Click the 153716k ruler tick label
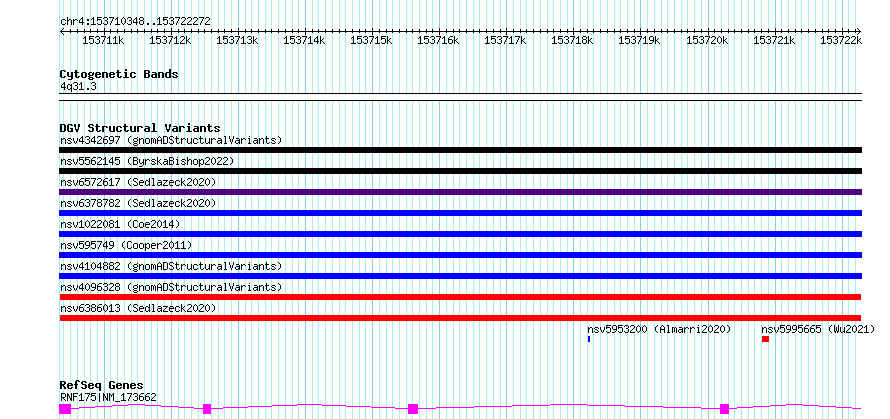Image resolution: width=890 pixels, height=419 pixels. coord(438,40)
